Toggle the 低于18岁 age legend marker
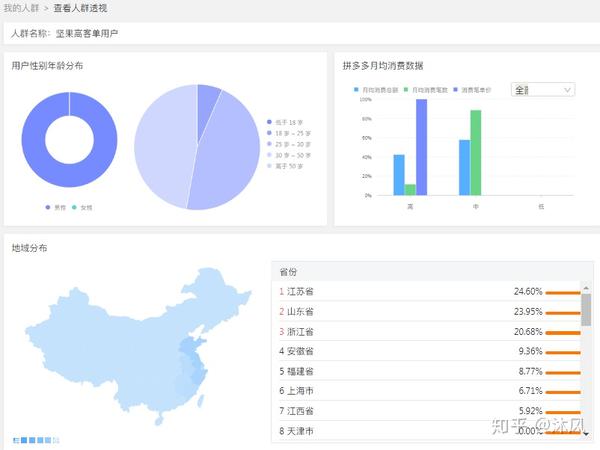The image size is (600, 450). coord(269,122)
